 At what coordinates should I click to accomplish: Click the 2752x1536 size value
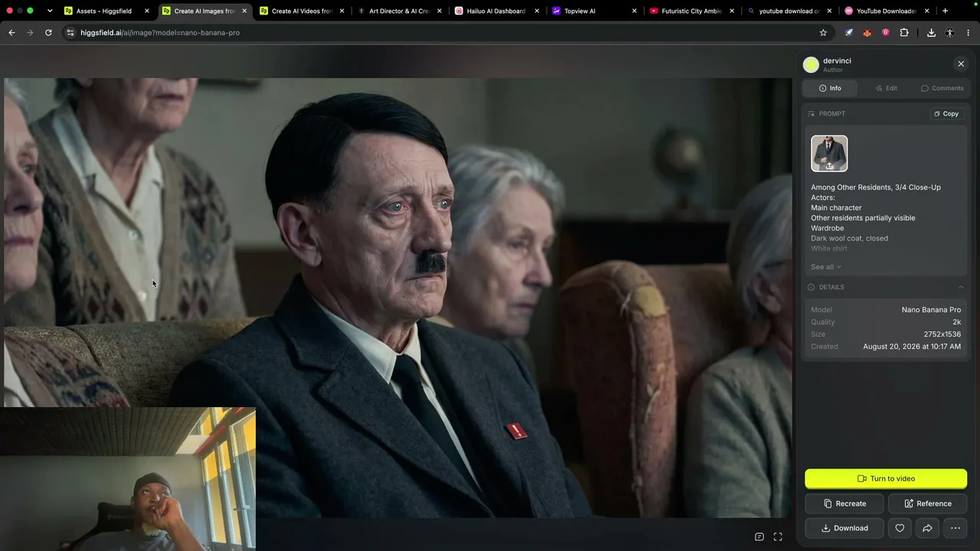tap(942, 334)
